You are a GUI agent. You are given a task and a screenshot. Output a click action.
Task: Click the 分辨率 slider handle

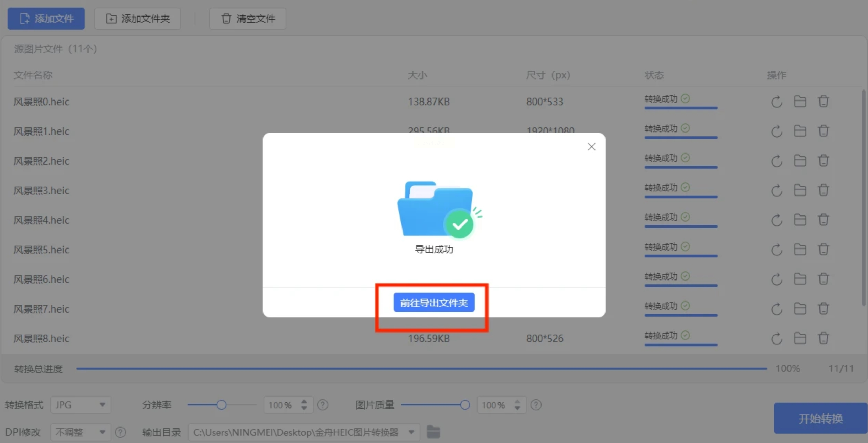(x=222, y=405)
